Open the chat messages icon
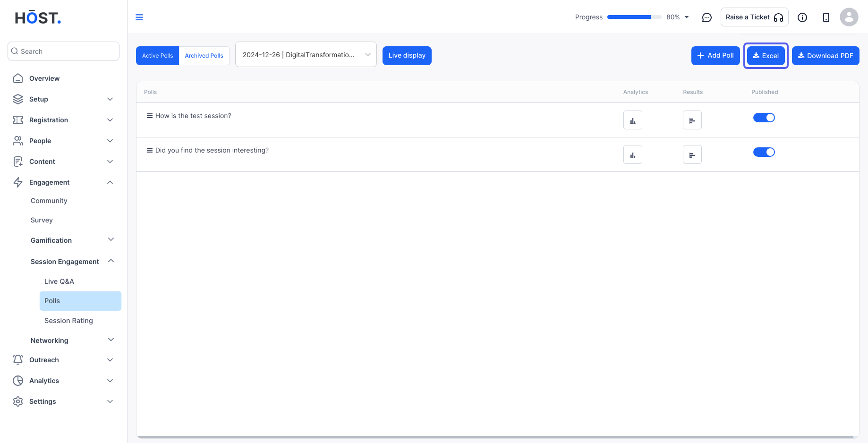 (x=706, y=17)
